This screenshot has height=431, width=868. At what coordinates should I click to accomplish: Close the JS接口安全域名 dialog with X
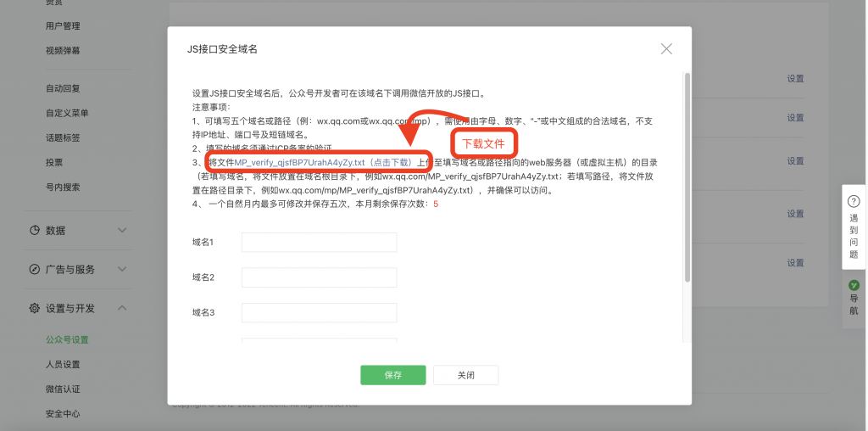666,49
